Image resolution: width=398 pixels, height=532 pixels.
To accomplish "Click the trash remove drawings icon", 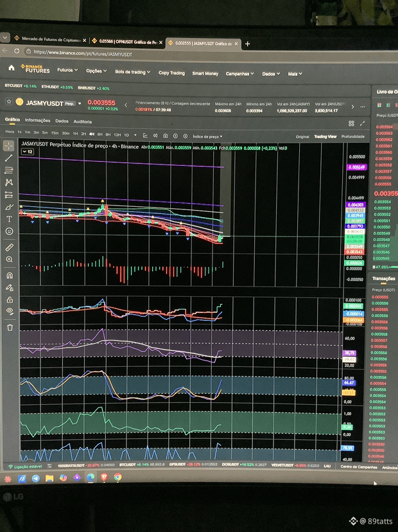I will 10,328.
